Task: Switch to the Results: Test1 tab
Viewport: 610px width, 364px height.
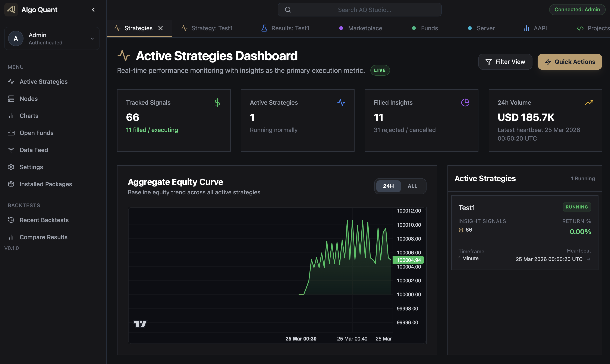Action: click(x=285, y=28)
